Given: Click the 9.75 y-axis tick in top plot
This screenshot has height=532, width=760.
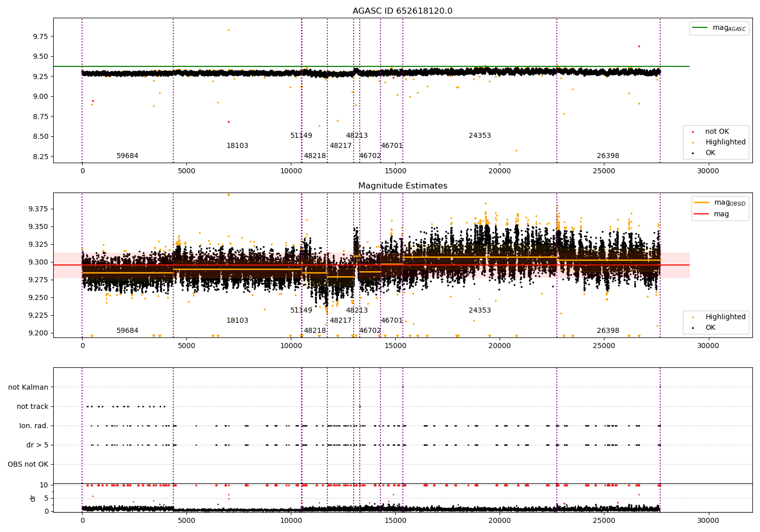Looking at the screenshot, I should [x=40, y=36].
